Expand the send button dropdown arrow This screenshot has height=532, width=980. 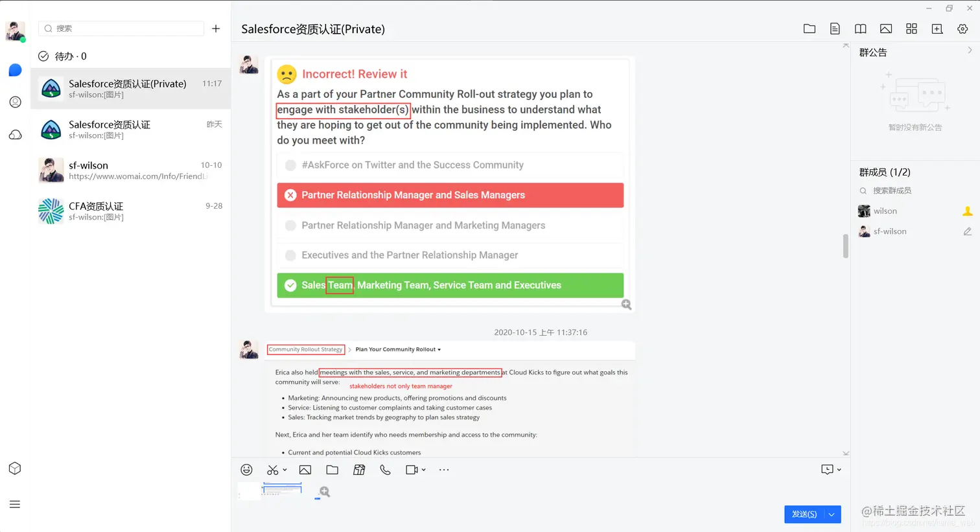point(832,515)
